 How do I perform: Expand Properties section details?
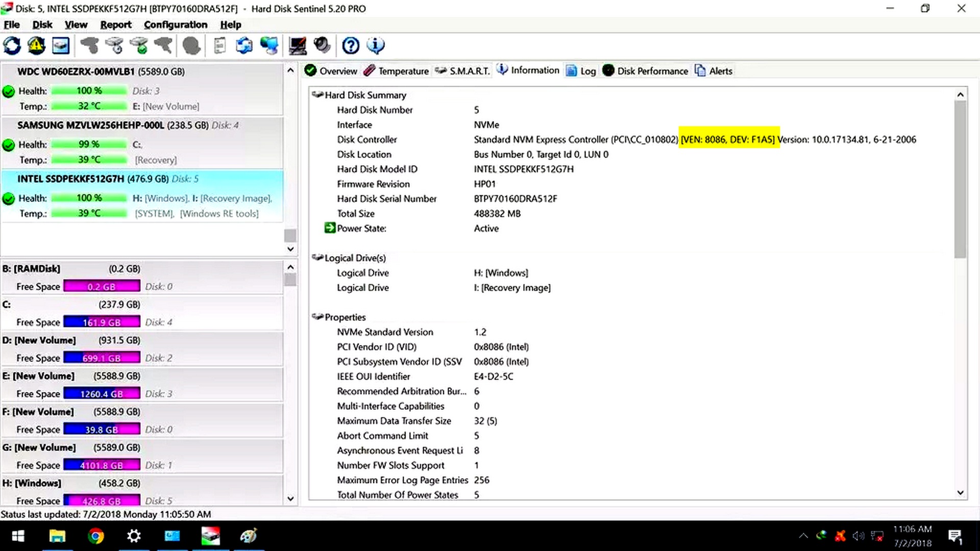tap(317, 317)
